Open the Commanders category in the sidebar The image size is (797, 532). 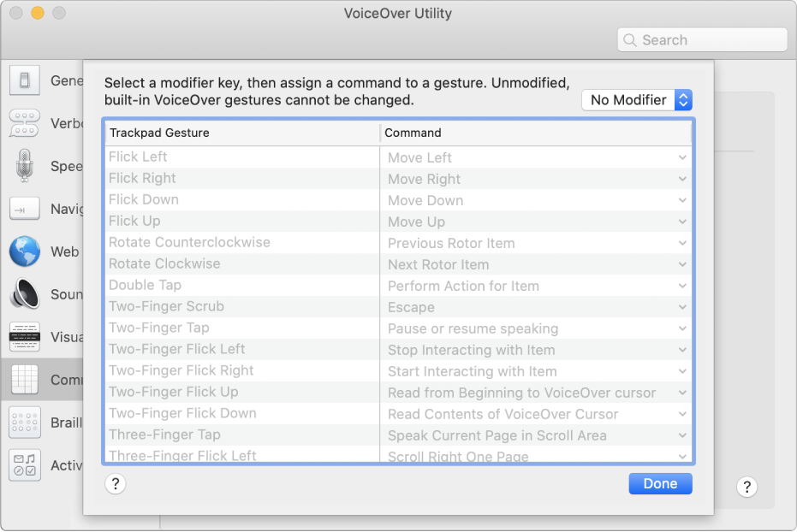click(24, 380)
